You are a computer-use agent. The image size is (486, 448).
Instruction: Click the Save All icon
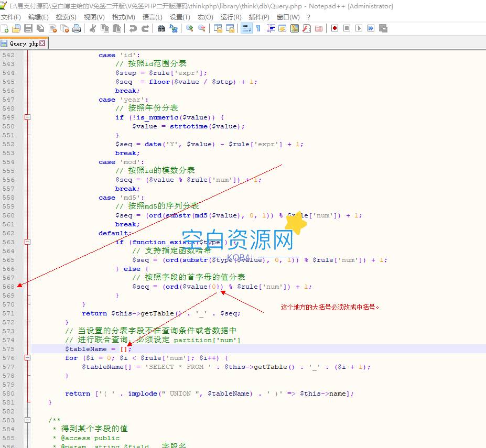tap(40, 28)
